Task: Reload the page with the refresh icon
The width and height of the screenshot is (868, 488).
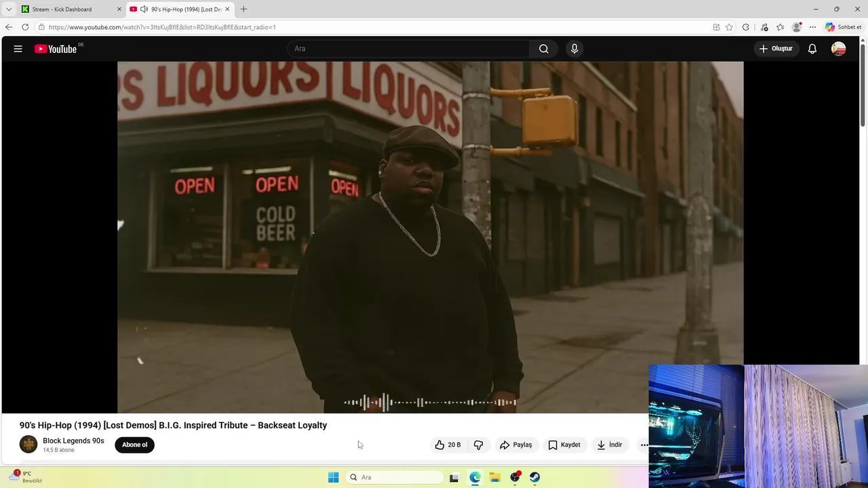Action: tap(25, 27)
